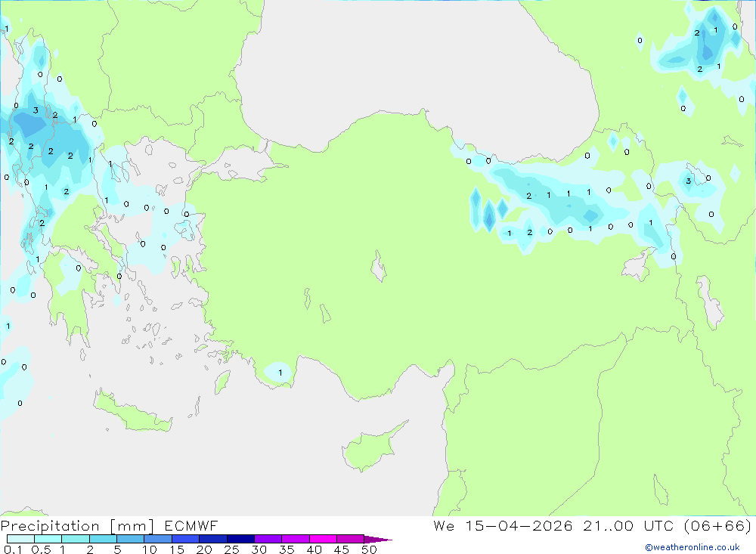Screen dimensions: 756x554
Task: Click the "30" legend scale label
Action: coord(259,549)
